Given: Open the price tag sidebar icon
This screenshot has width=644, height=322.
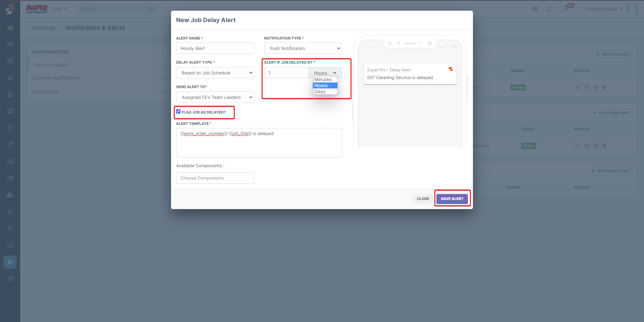Looking at the screenshot, I should [10, 145].
